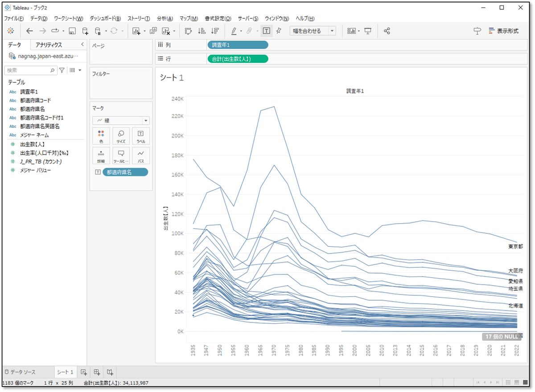Viewport: 535px width, 392px height.
Task: Click the 17 個の NULL indicator
Action: coord(502,337)
